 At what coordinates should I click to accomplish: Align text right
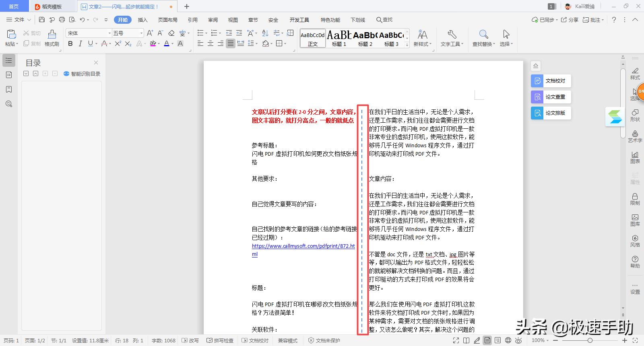click(x=220, y=43)
